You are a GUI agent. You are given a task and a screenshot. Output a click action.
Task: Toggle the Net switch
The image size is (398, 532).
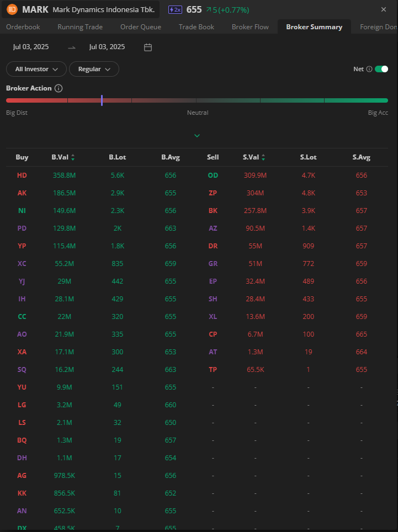pyautogui.click(x=381, y=69)
